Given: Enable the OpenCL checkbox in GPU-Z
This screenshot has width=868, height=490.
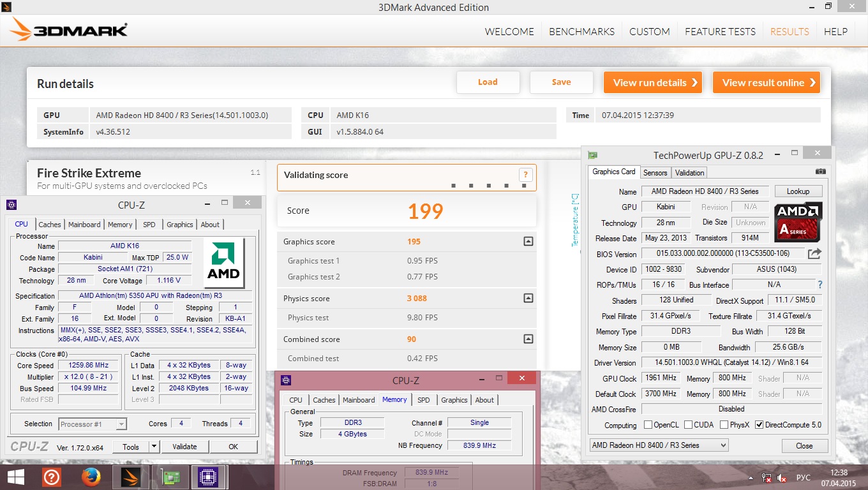Looking at the screenshot, I should pyautogui.click(x=648, y=425).
